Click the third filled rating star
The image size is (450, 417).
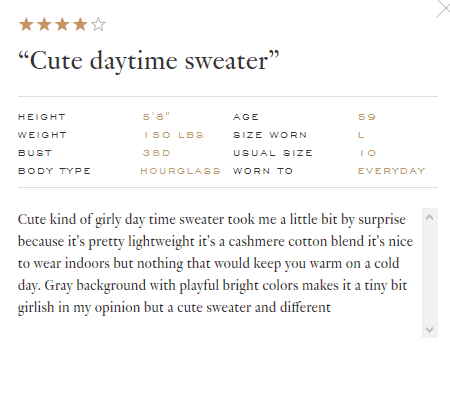point(62,25)
